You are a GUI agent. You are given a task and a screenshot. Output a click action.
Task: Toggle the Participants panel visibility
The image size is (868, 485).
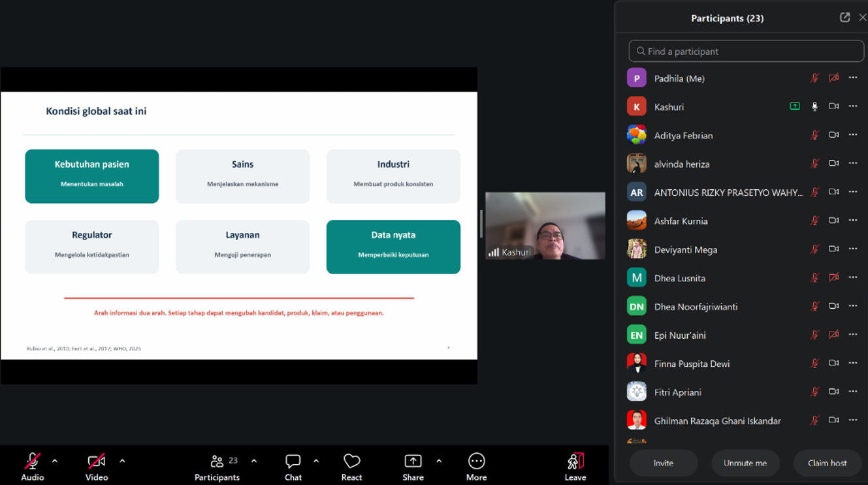pos(217,462)
